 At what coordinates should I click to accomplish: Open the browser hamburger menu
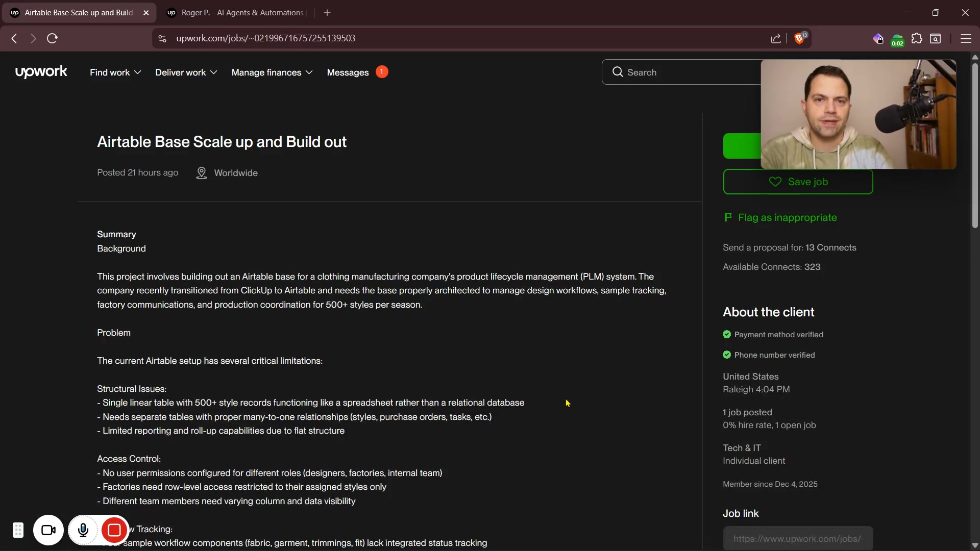966,39
